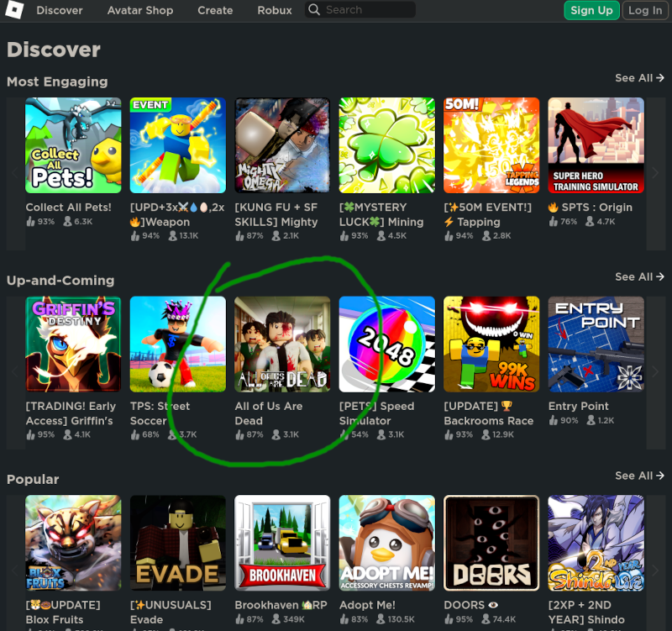This screenshot has width=672, height=631.
Task: Go to the Robux page
Action: point(275,10)
